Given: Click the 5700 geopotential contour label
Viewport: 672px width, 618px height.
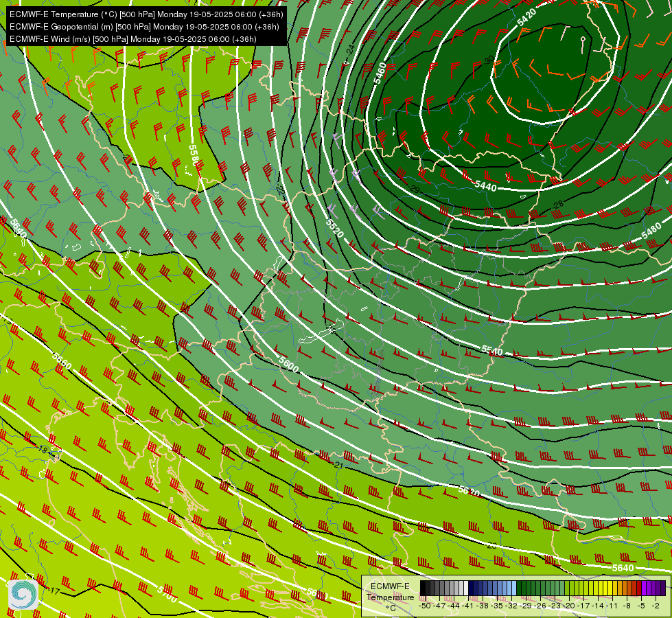Looking at the screenshot, I should (167, 595).
